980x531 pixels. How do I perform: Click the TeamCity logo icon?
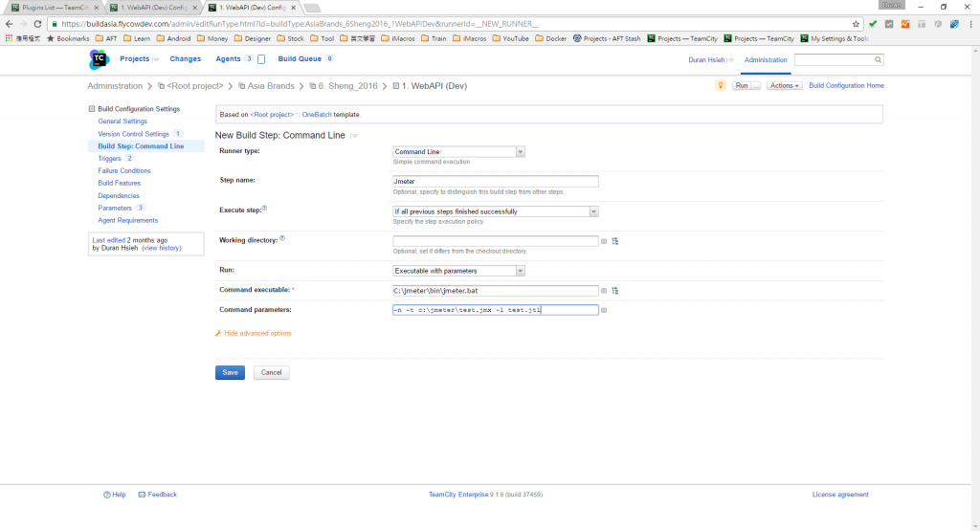coord(99,59)
